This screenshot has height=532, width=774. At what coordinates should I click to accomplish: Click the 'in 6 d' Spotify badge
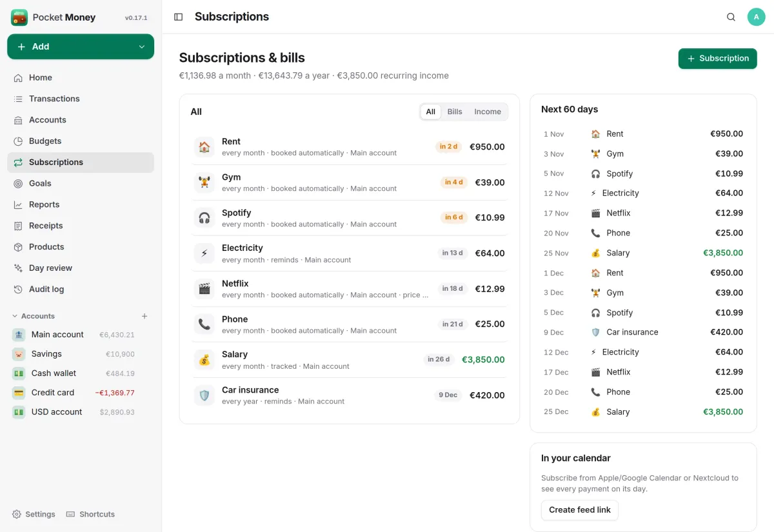[x=454, y=217]
